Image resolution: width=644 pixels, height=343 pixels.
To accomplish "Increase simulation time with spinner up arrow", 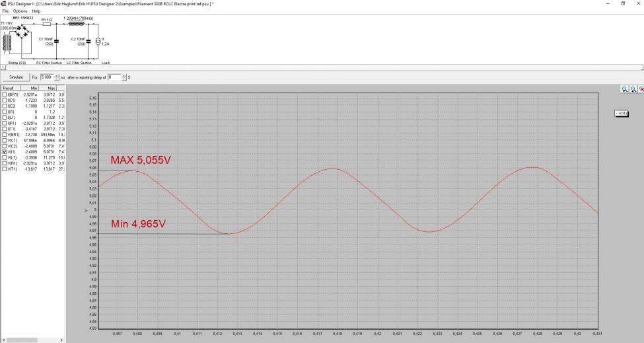I will (56, 75).
